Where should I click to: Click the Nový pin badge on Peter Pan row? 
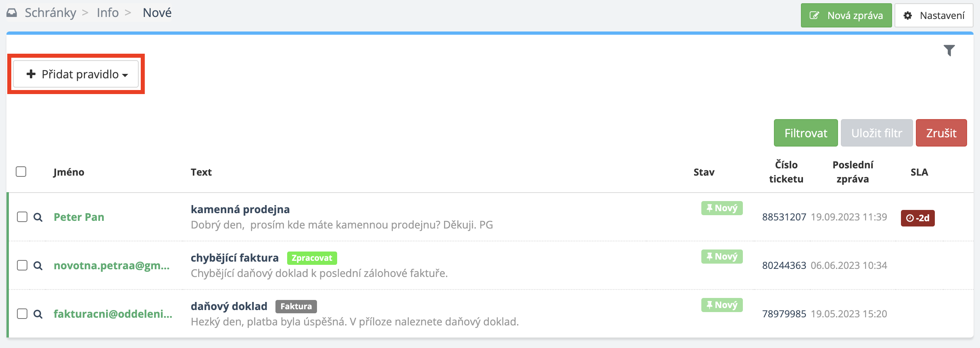click(722, 208)
